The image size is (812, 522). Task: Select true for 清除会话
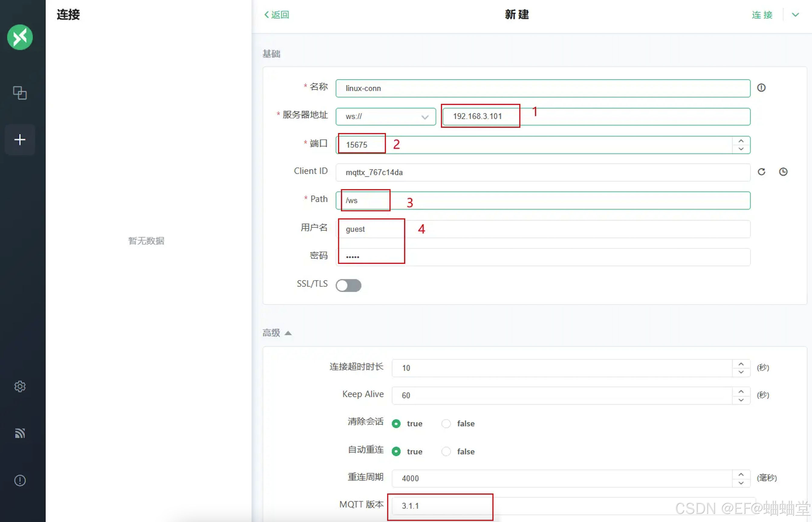tap(407, 424)
